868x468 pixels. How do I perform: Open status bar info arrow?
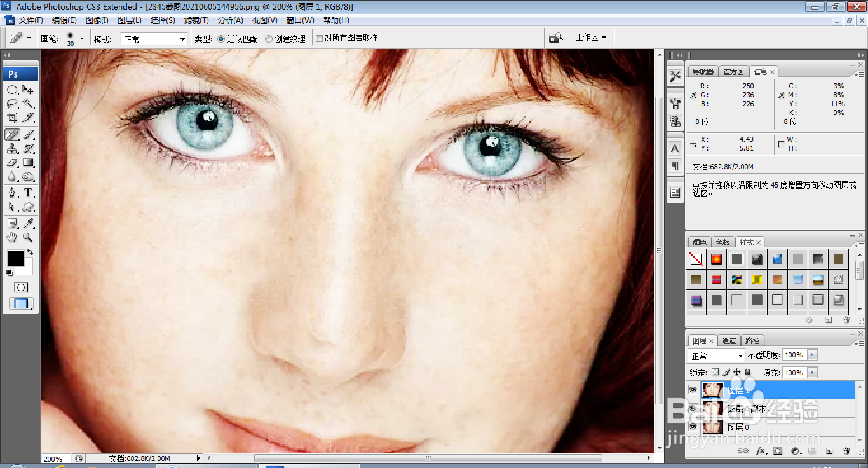click(198, 458)
